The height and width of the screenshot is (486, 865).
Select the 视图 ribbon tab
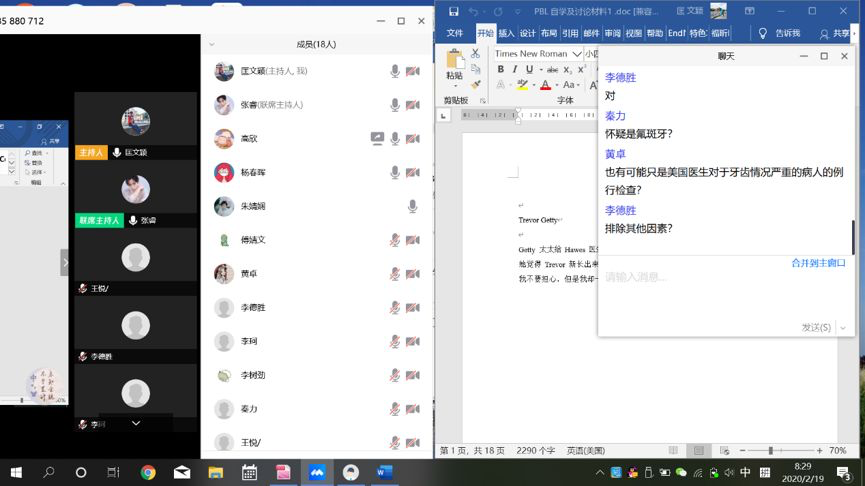(x=633, y=33)
